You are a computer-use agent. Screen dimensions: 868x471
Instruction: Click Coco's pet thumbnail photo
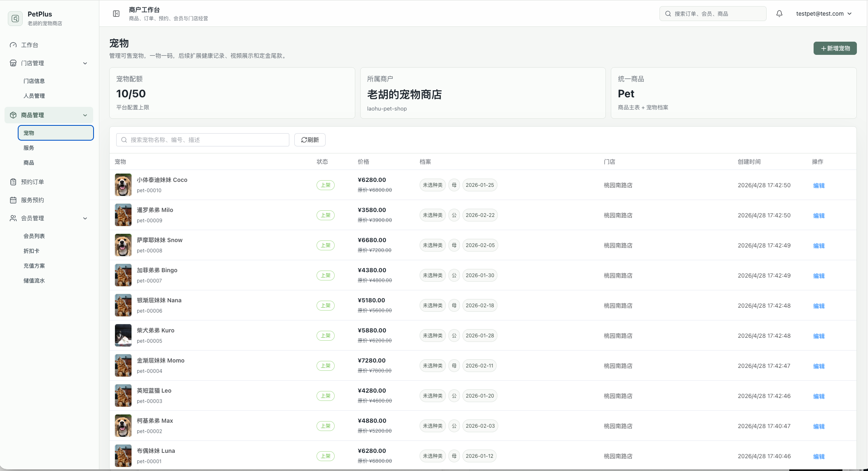tap(123, 185)
